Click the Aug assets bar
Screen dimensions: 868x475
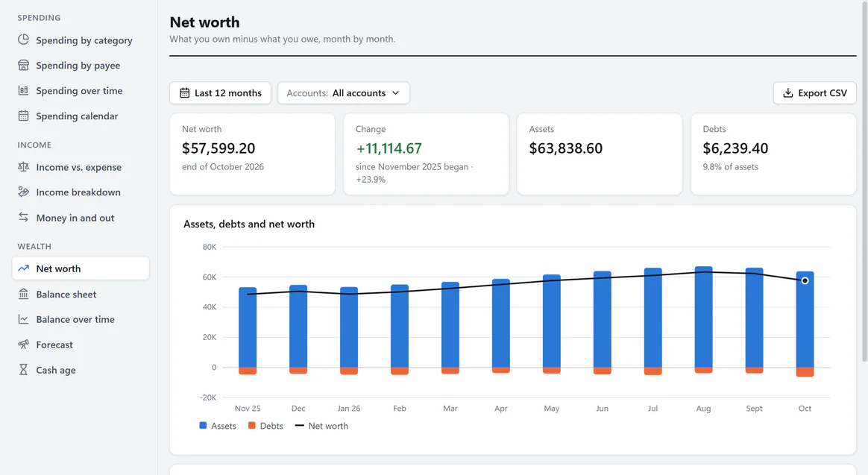pos(704,317)
